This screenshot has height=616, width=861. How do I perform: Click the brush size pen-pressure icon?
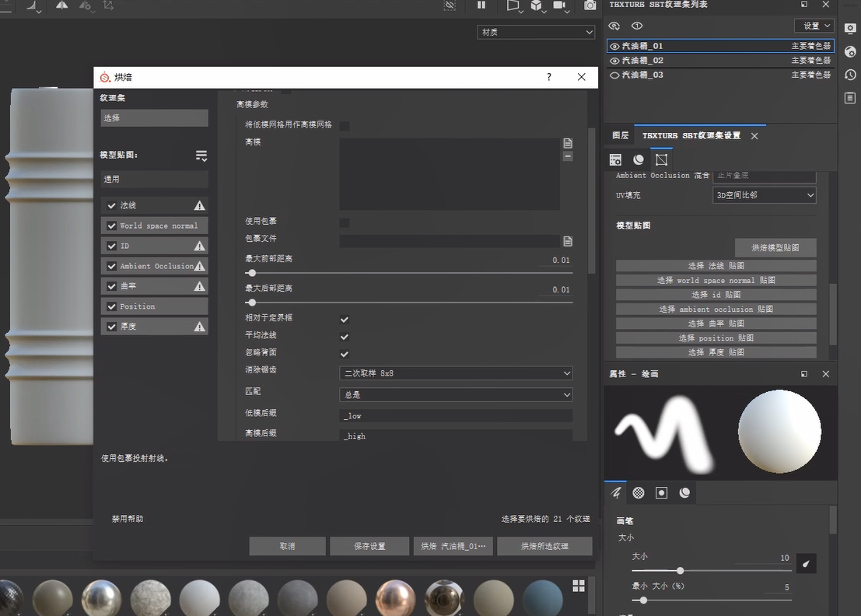coord(807,564)
